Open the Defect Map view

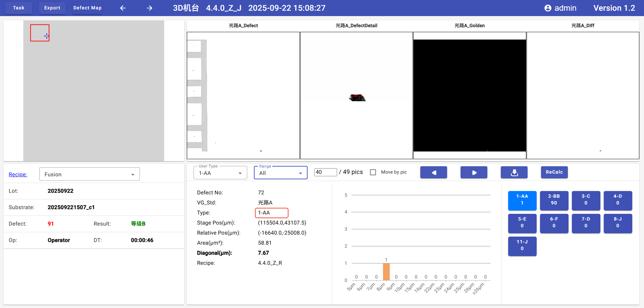point(87,8)
